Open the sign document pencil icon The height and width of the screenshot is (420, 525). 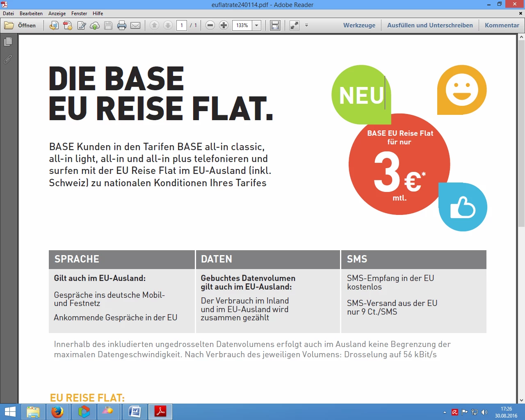[81, 25]
